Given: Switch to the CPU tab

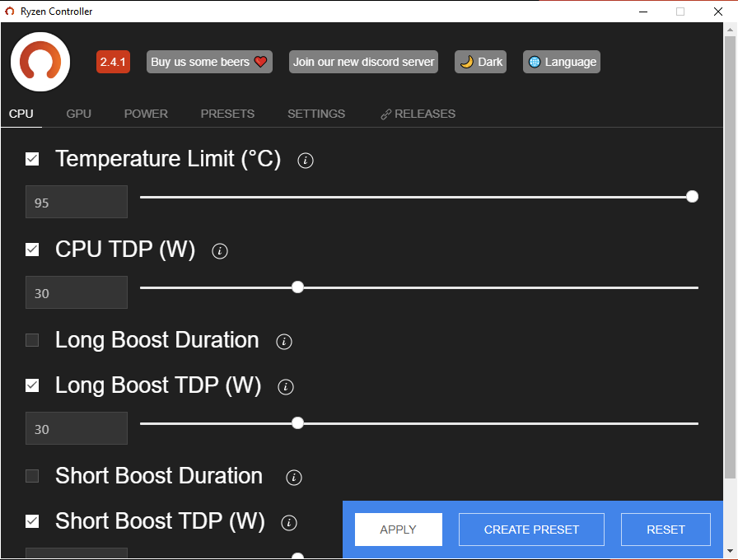Looking at the screenshot, I should coord(21,114).
